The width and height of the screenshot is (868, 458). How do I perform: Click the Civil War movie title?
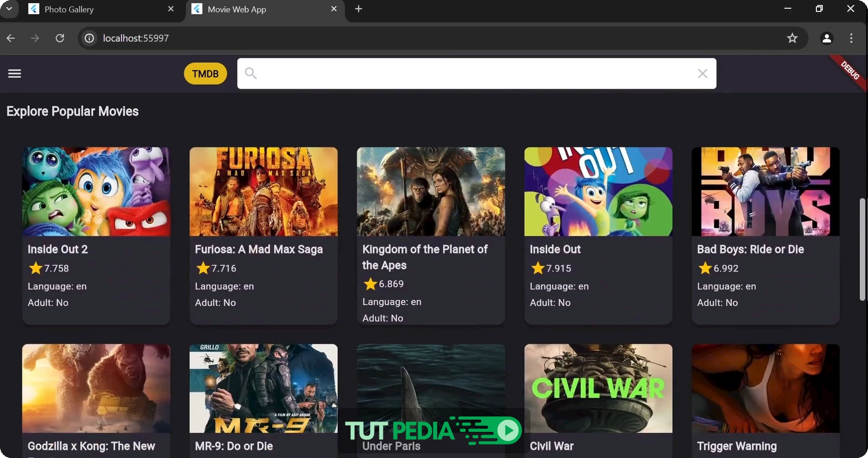552,446
